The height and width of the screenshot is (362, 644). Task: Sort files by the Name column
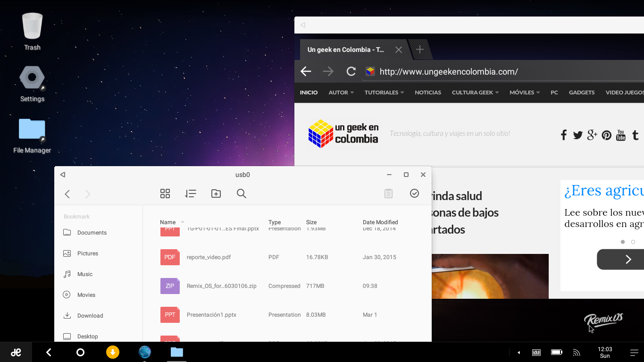[167, 222]
